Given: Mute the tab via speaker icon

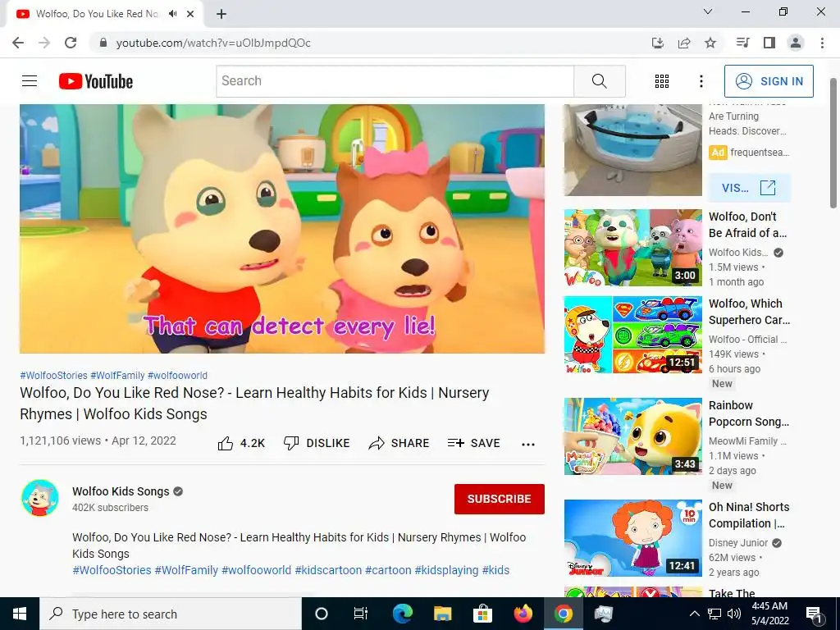Looking at the screenshot, I should tap(172, 14).
